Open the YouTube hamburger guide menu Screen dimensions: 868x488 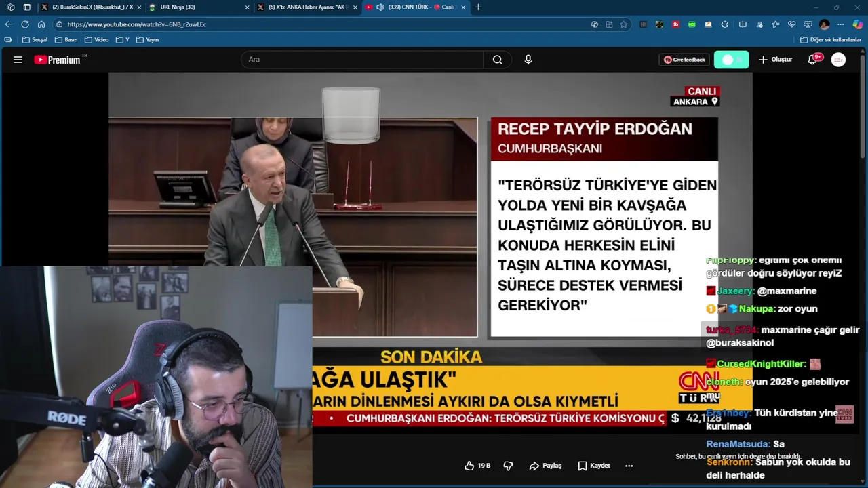coord(18,60)
